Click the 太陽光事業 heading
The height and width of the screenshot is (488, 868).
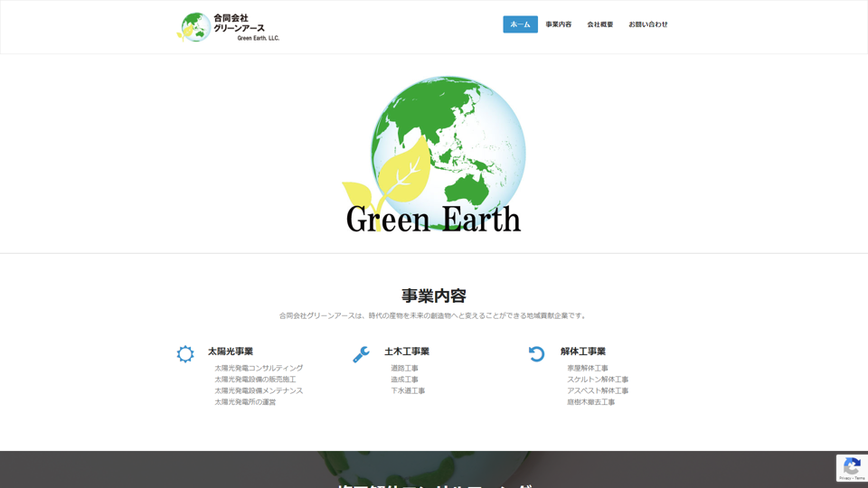click(231, 352)
